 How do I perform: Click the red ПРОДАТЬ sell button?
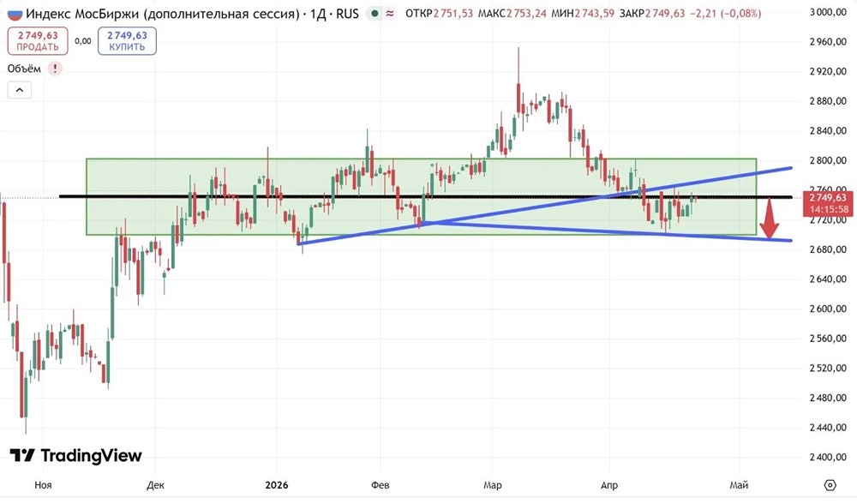pos(38,41)
